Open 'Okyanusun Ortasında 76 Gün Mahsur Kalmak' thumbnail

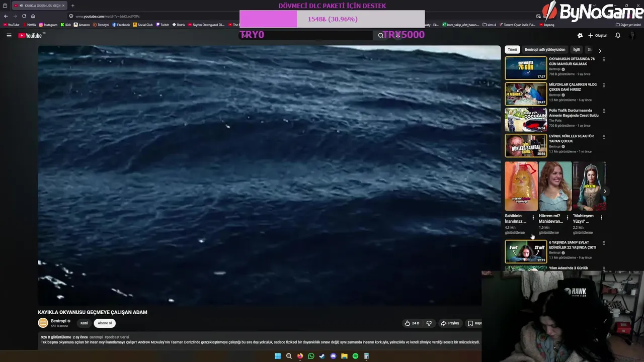[x=526, y=68]
